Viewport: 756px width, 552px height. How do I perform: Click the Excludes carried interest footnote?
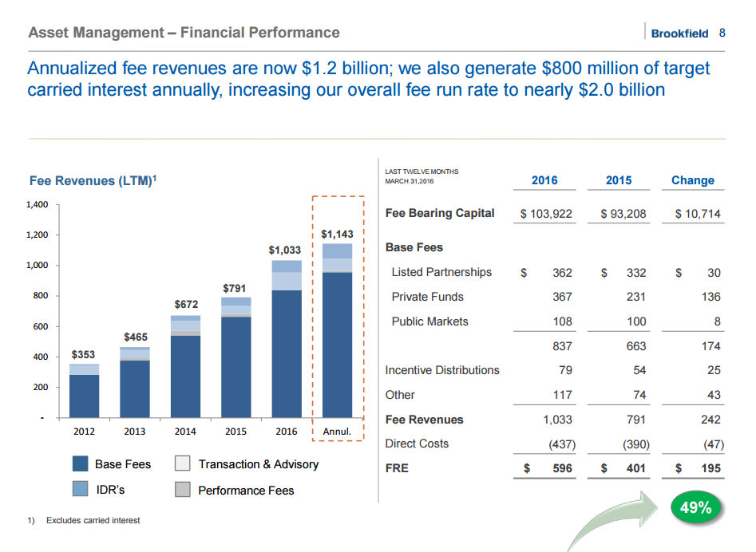[92, 520]
